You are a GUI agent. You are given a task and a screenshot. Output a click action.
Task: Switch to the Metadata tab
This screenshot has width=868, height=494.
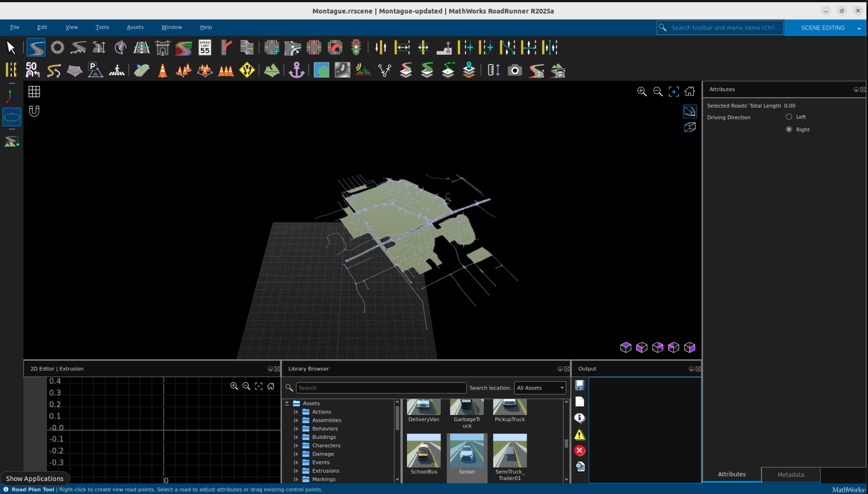[790, 474]
